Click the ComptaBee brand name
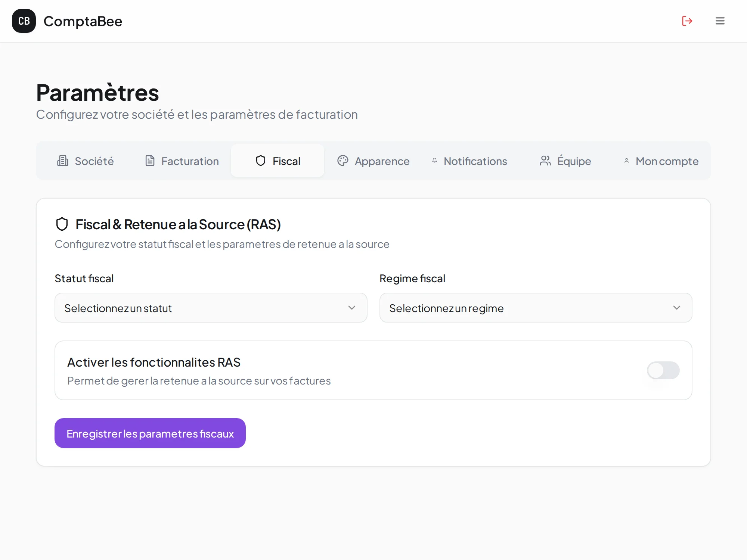This screenshot has height=560, width=747. pyautogui.click(x=83, y=21)
